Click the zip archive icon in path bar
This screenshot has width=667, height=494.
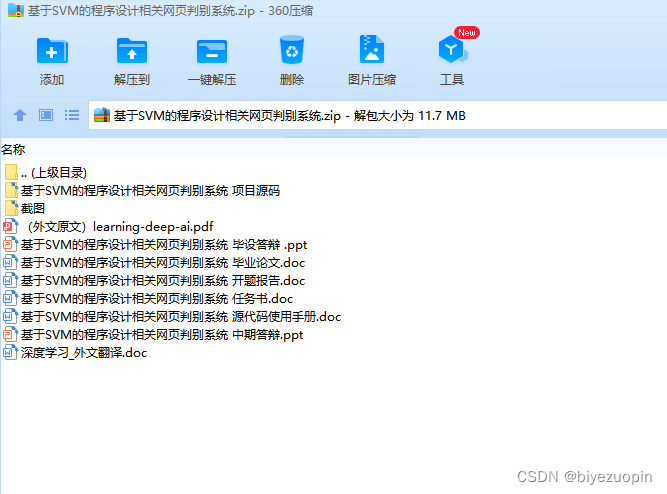(x=102, y=115)
